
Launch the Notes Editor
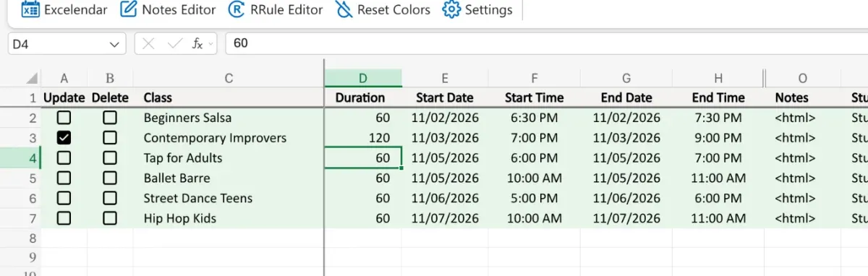[168, 10]
